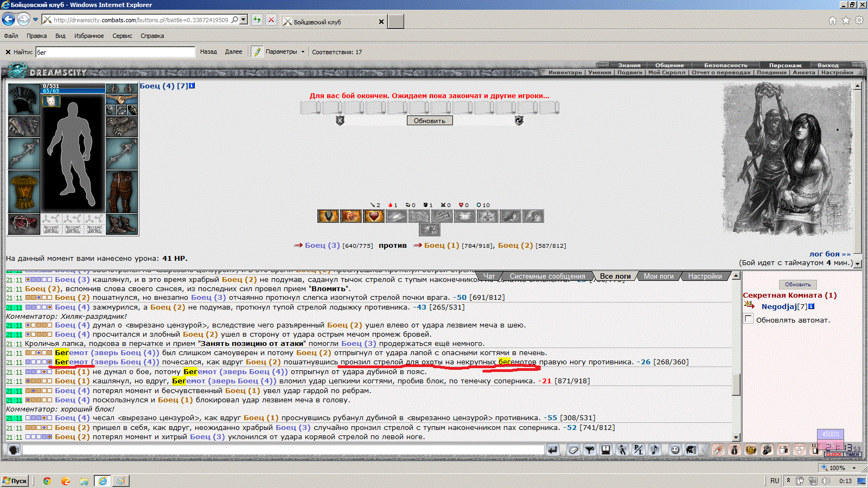Open the recent pages dropdown arrow
Screen dimensions: 868x488
click(35, 20)
